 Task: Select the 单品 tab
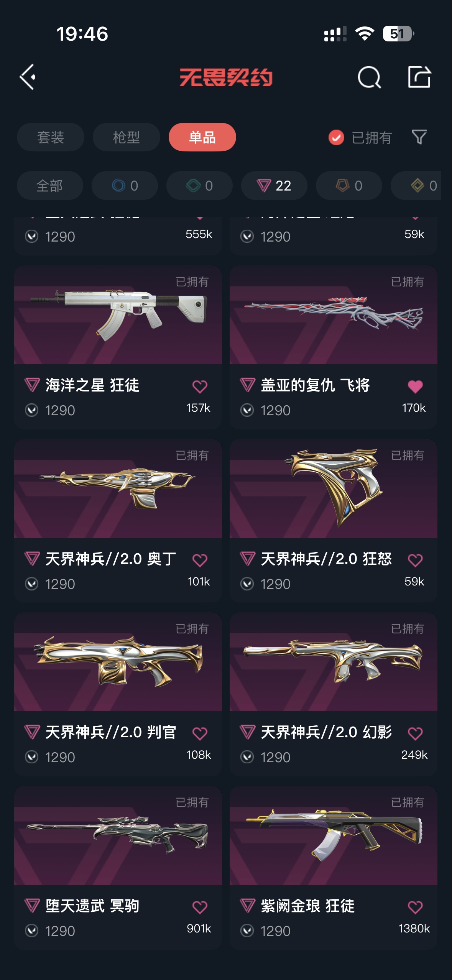pyautogui.click(x=202, y=137)
